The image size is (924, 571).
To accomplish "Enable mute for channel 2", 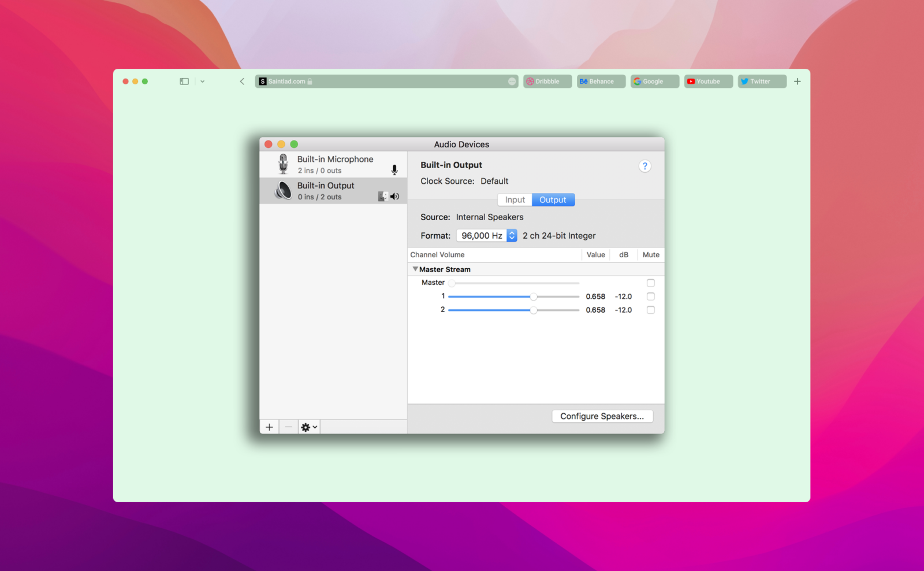I will click(651, 310).
